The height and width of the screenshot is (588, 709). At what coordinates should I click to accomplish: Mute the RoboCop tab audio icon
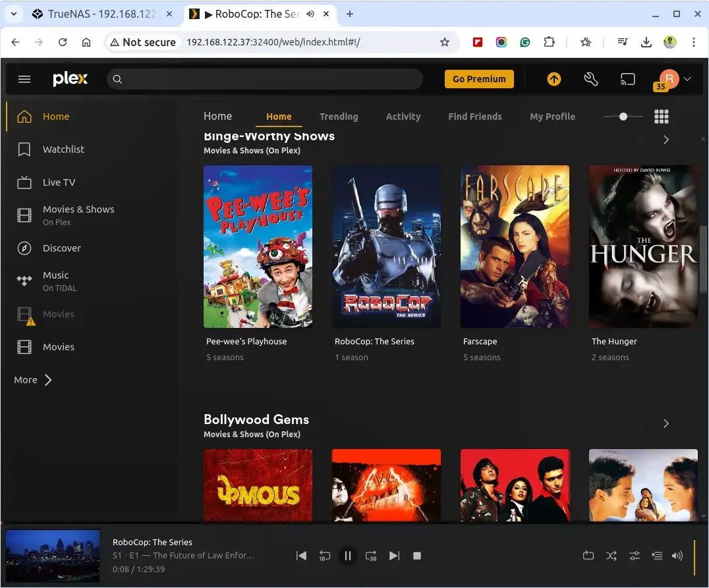click(310, 14)
